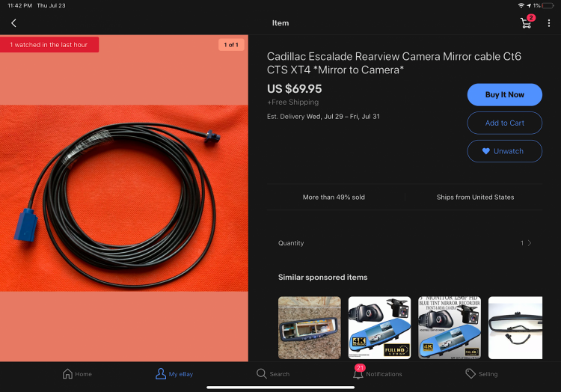
Task: Tap the Notifications bell icon
Action: coord(358,374)
